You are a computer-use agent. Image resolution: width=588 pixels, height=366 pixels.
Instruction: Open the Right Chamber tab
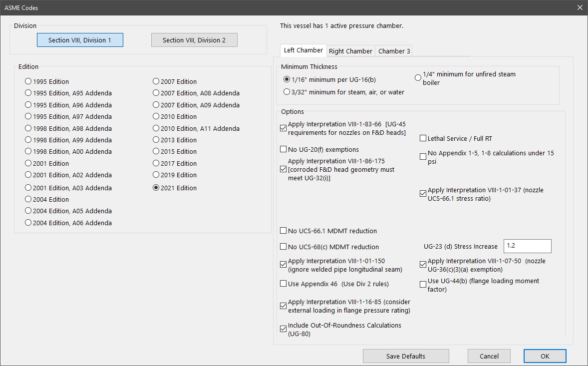point(350,51)
